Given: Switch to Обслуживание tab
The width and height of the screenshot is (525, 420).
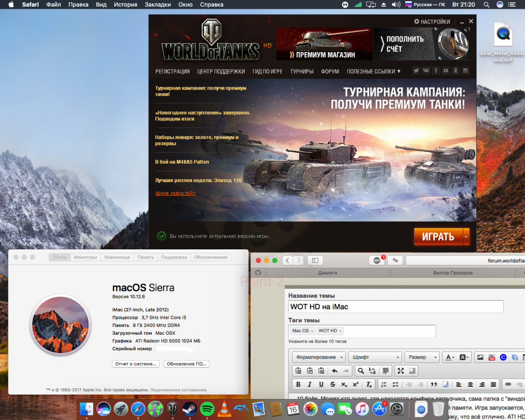Looking at the screenshot, I should (x=211, y=257).
